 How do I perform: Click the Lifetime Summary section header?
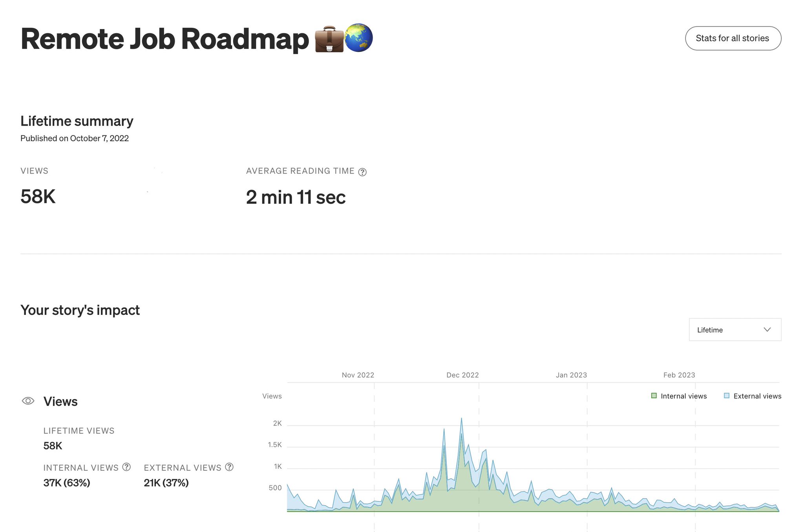77,121
